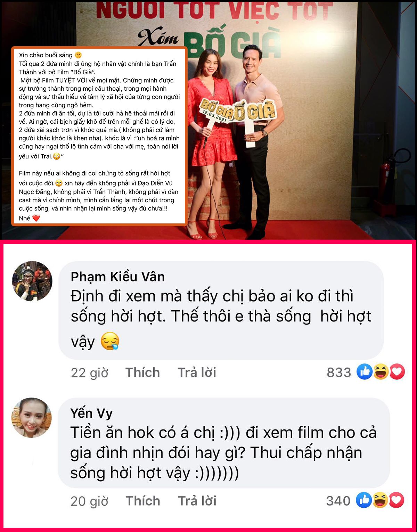This screenshot has height=532, width=417.
Task: Click the haha reaction icon beside 833
Action: pyautogui.click(x=381, y=372)
